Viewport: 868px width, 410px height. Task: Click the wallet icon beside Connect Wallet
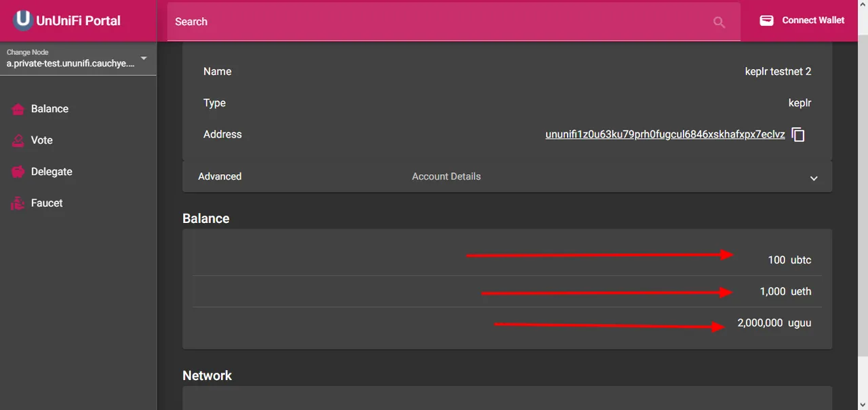(766, 20)
